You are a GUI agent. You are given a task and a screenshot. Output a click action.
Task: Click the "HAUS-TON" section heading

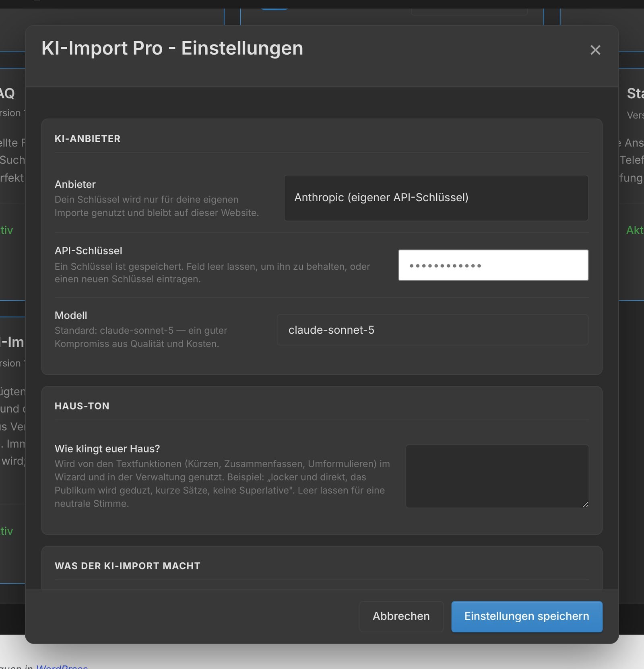click(82, 406)
